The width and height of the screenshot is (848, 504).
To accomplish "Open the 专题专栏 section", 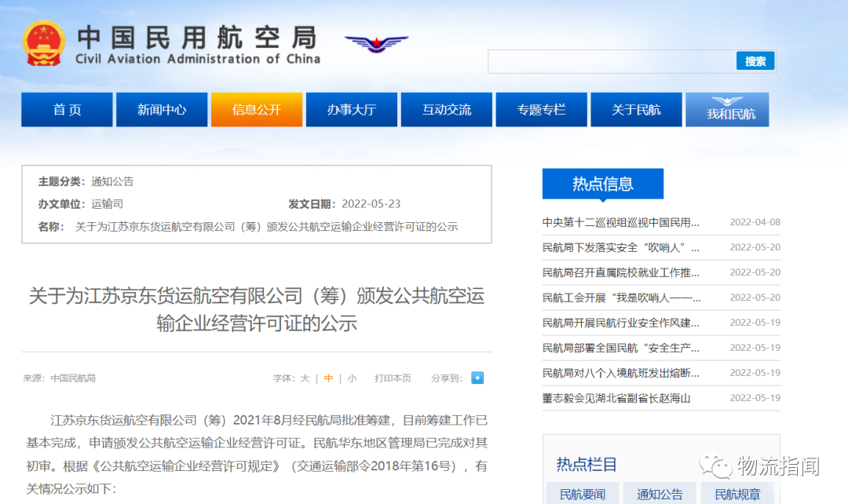I will 541,109.
